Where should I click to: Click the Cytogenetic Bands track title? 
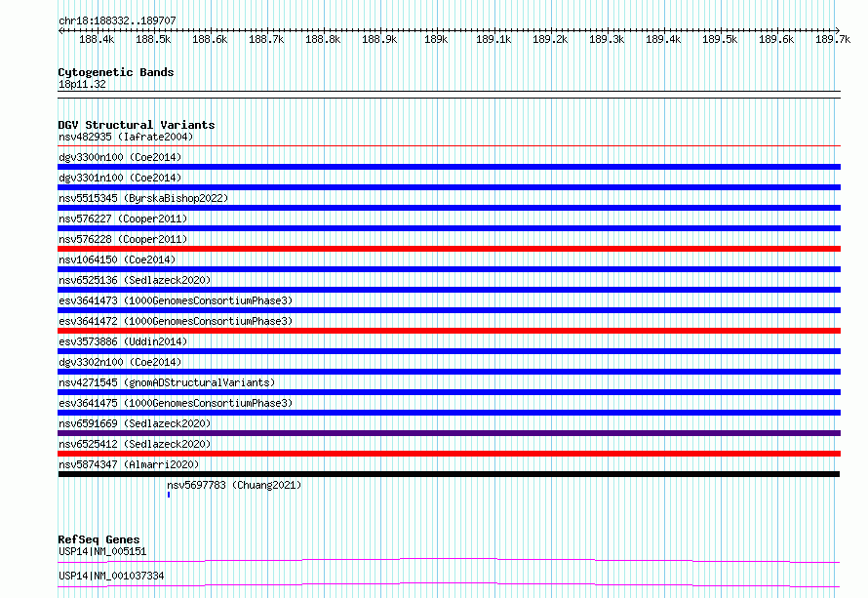point(116,72)
